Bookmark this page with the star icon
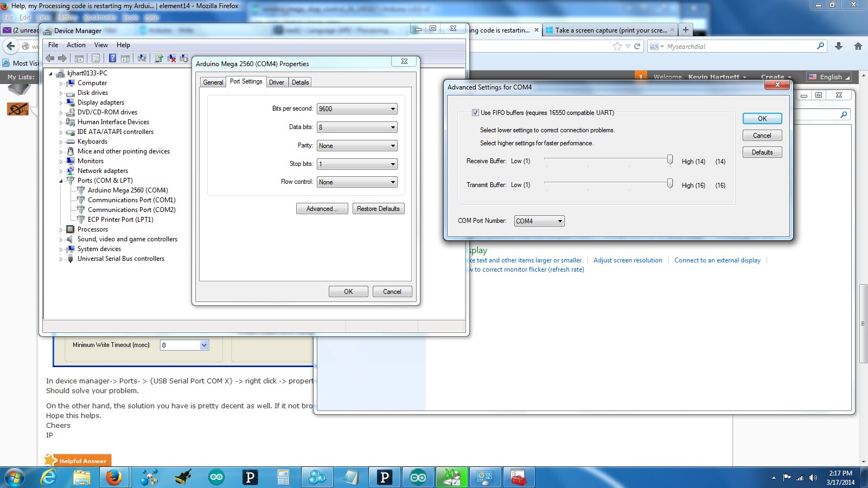Screen dimensions: 868x488 [x=617, y=46]
